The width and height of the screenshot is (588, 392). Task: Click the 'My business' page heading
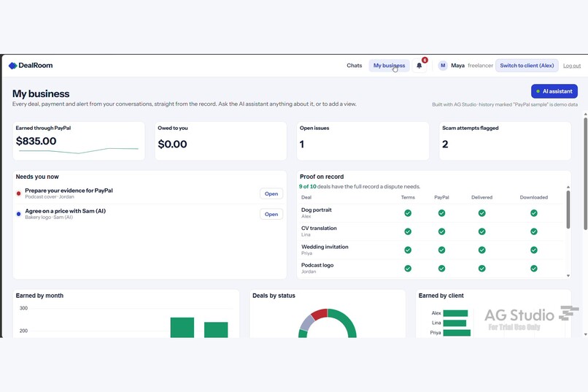(41, 93)
